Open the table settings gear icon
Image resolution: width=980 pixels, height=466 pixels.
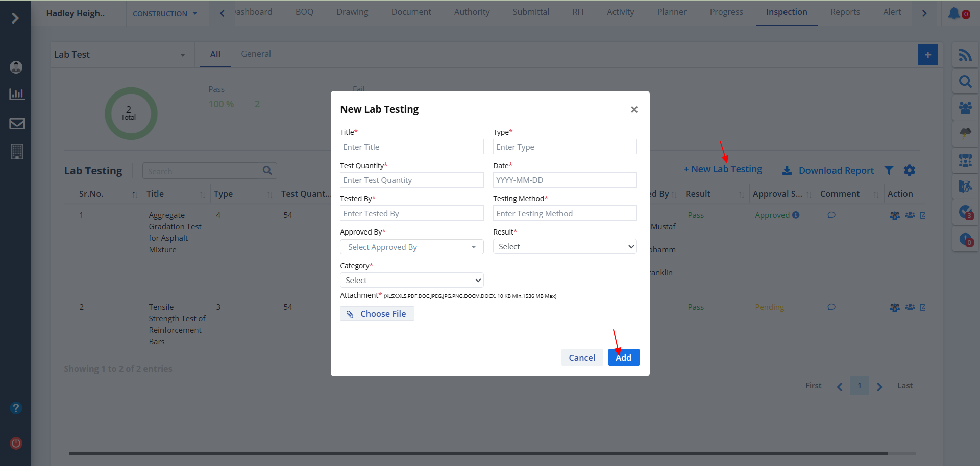pos(909,170)
